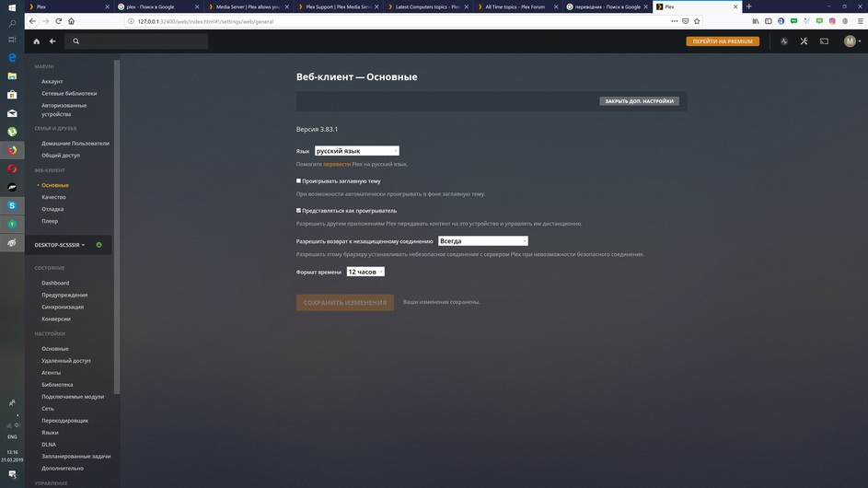Open the insecure connection fallback dropdown 'Всегда'
The width and height of the screenshot is (868, 488).
(482, 241)
